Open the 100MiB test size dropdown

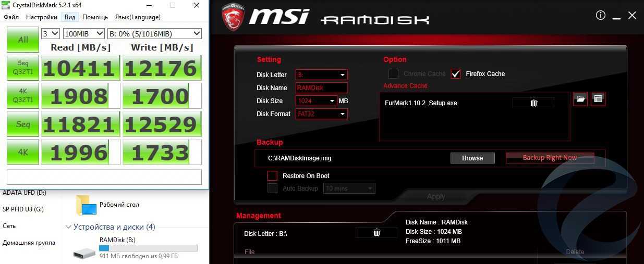(x=83, y=34)
